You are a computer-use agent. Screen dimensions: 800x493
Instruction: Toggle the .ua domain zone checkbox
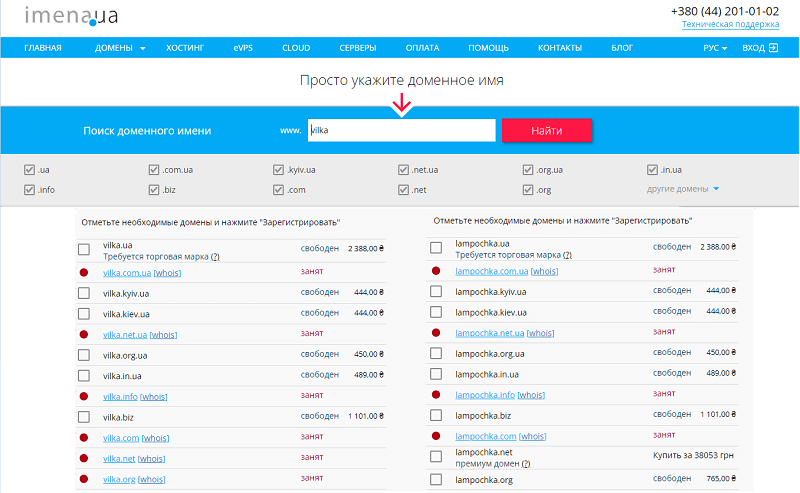point(29,169)
